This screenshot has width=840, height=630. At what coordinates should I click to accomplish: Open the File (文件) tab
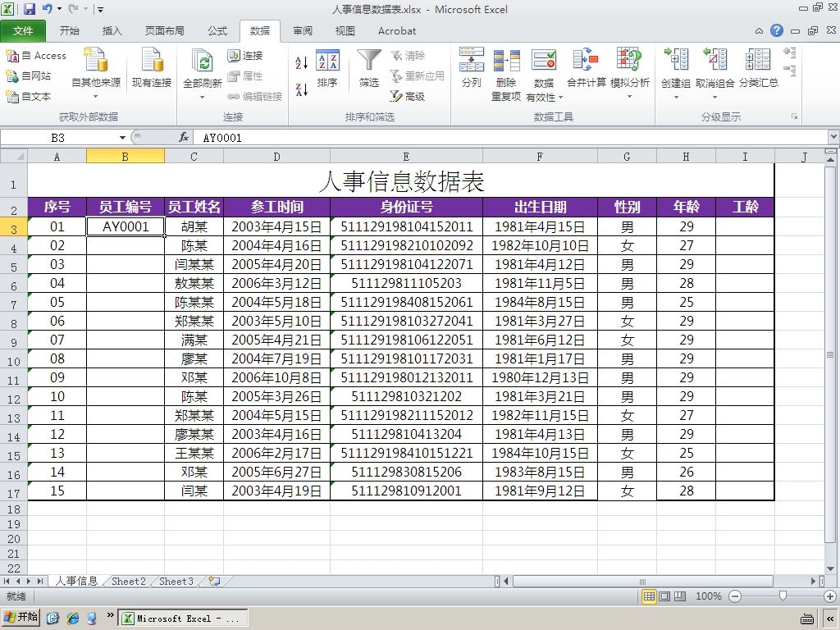click(23, 31)
